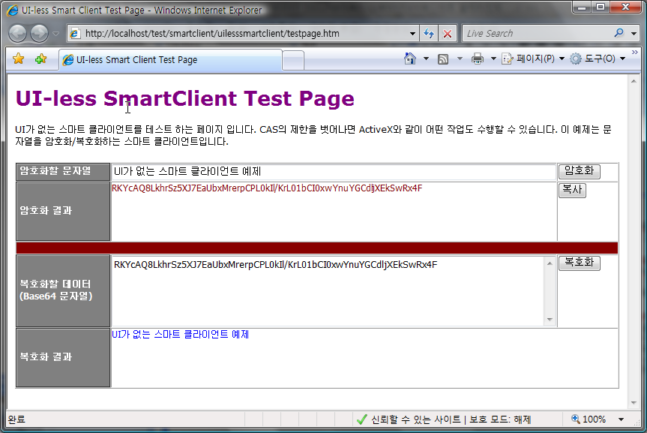
Task: Click the Live Search magnifier icon
Action: (x=619, y=33)
